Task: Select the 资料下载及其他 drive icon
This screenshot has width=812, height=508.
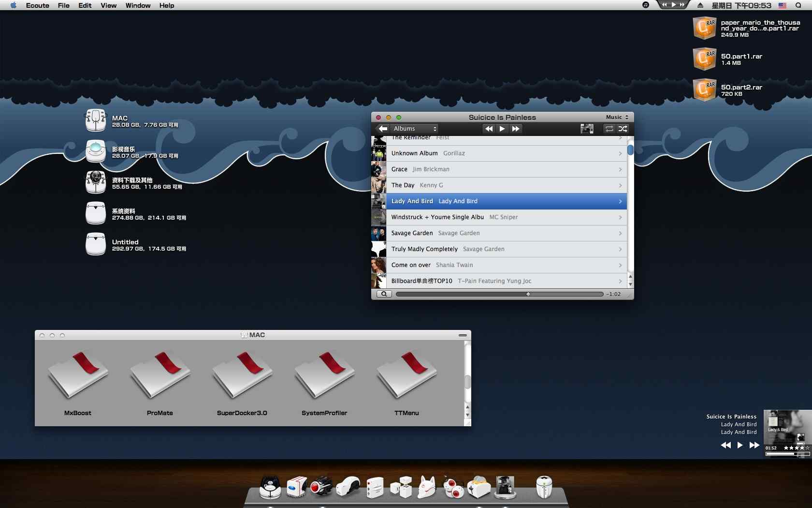Action: (96, 182)
